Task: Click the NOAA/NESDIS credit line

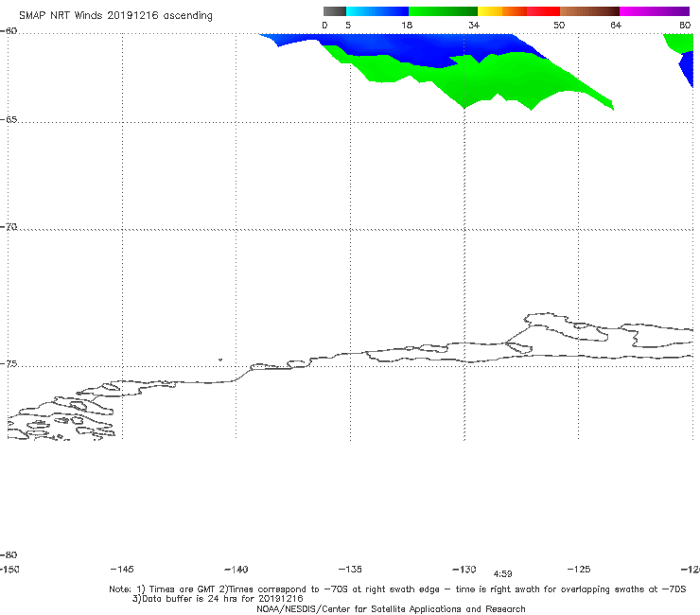Action: [391, 609]
